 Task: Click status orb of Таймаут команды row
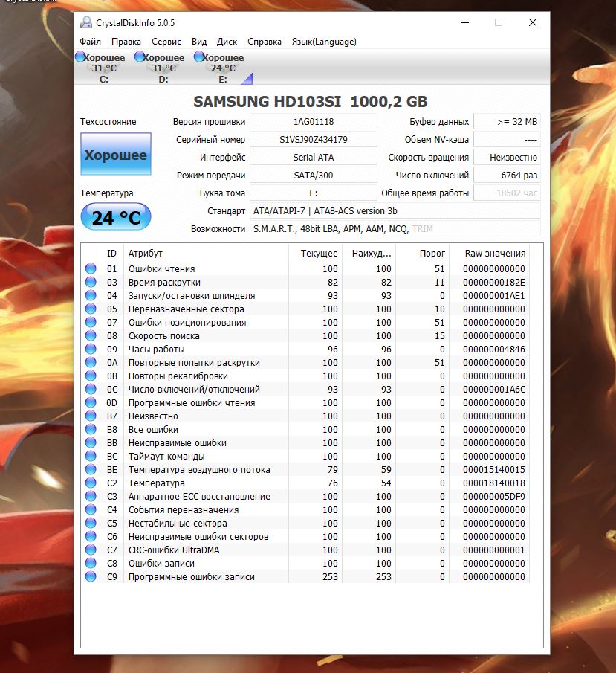pyautogui.click(x=91, y=456)
